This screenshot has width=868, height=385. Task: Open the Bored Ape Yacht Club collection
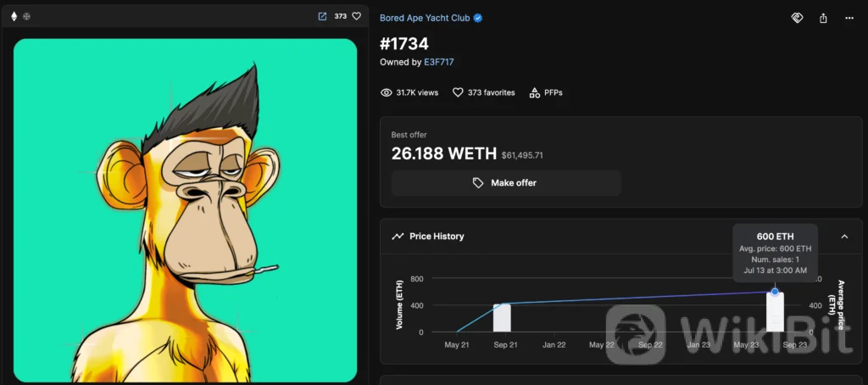point(425,18)
